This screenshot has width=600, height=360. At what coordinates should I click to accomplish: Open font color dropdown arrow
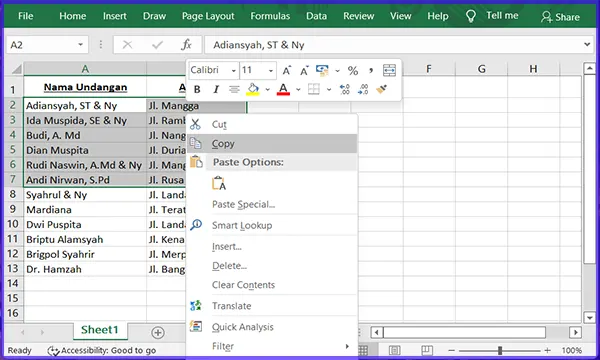[x=298, y=90]
